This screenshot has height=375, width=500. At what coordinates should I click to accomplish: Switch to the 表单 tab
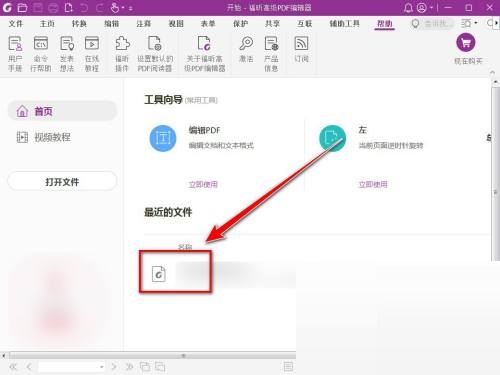click(208, 24)
